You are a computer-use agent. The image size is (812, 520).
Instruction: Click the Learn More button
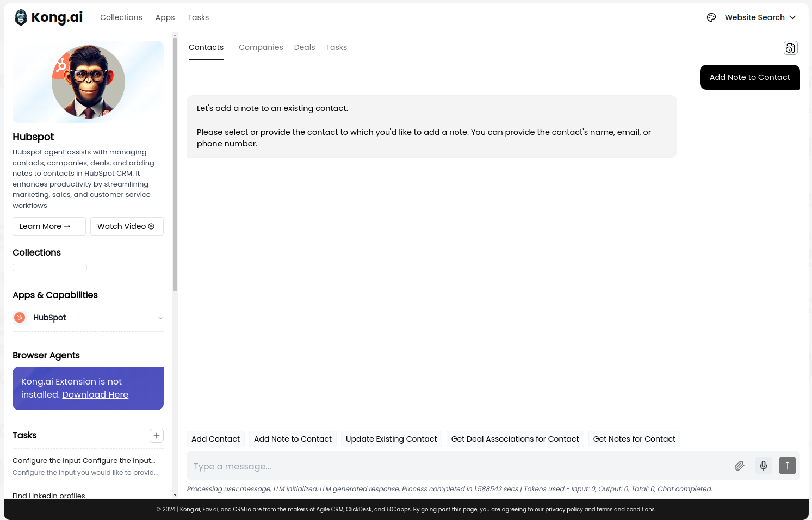(x=49, y=226)
